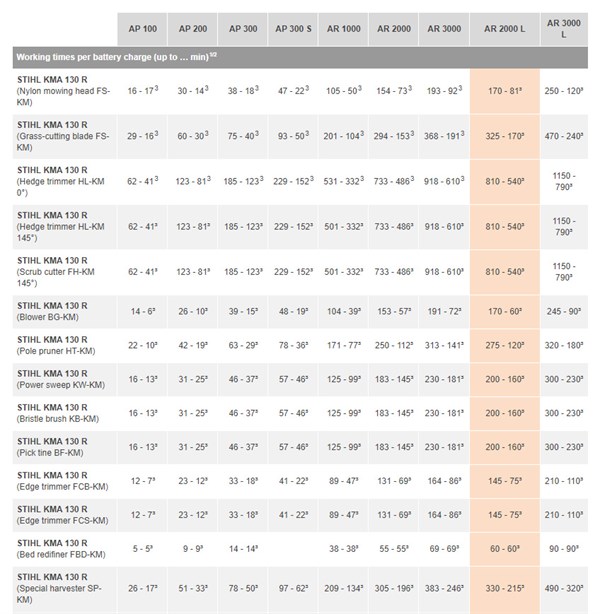Click the highlighted '170 - 81' cell
The height and width of the screenshot is (614, 600).
click(504, 89)
